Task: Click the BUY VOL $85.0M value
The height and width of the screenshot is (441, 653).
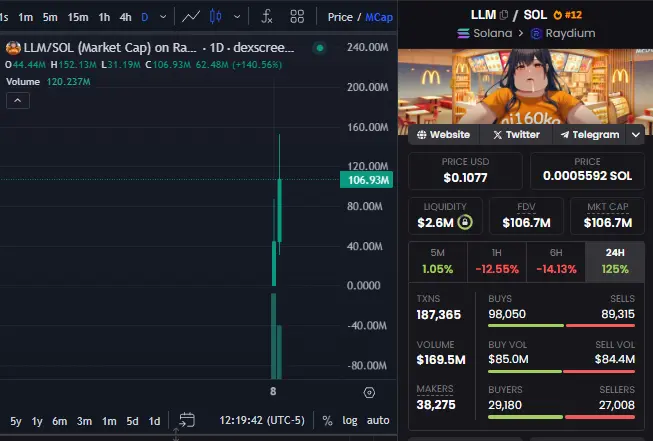Action: [x=508, y=359]
